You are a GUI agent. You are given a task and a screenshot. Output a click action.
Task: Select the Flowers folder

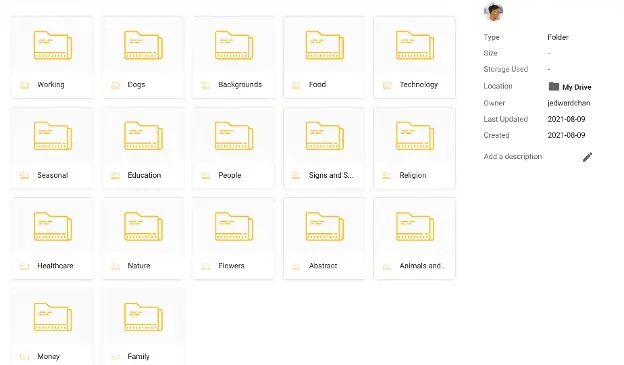pyautogui.click(x=234, y=238)
